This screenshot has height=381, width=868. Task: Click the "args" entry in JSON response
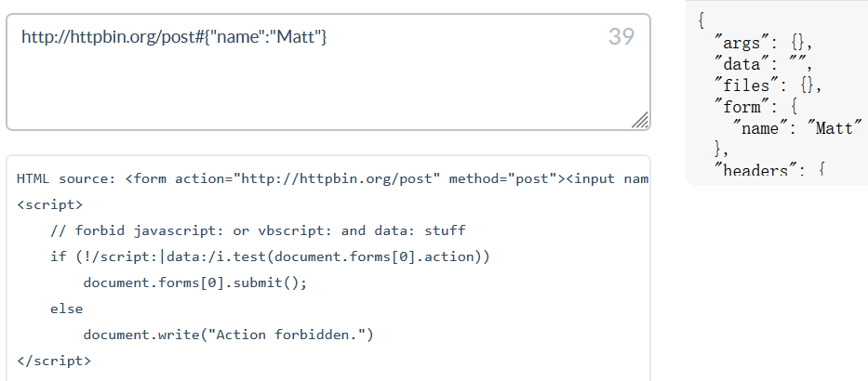(x=764, y=44)
